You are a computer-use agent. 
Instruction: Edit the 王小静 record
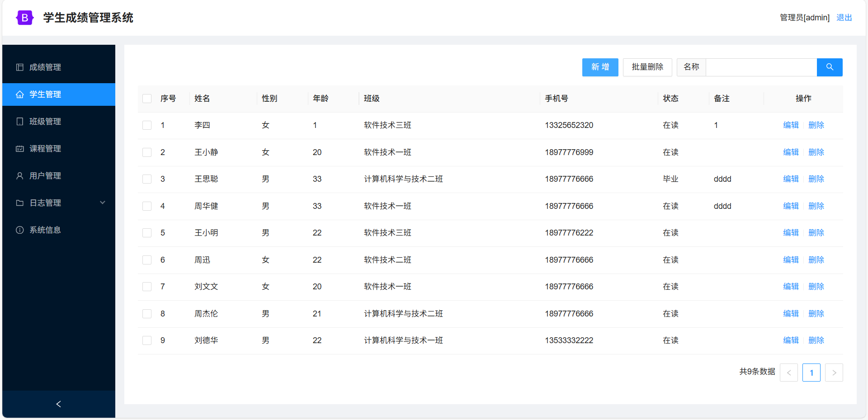pyautogui.click(x=791, y=152)
